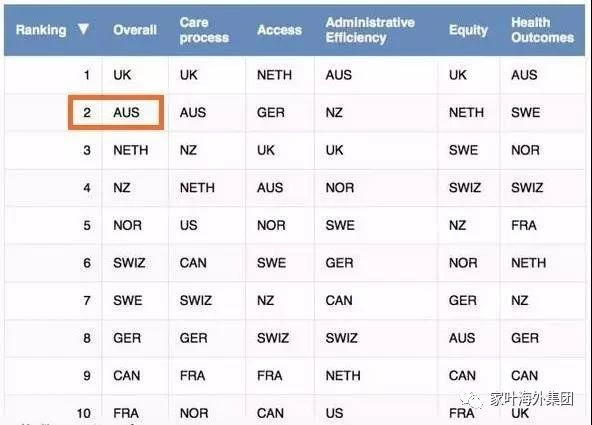
Task: Click the Equity column header
Action: (468, 30)
